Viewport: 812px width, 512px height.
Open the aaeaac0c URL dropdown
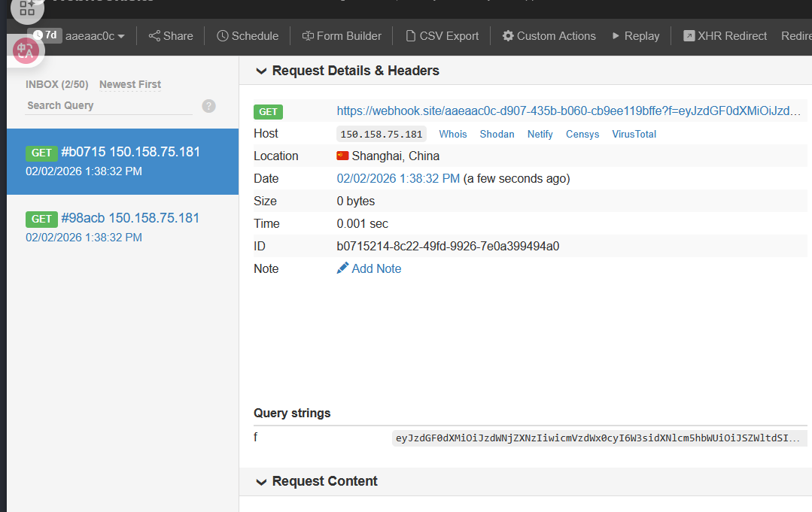pos(95,36)
